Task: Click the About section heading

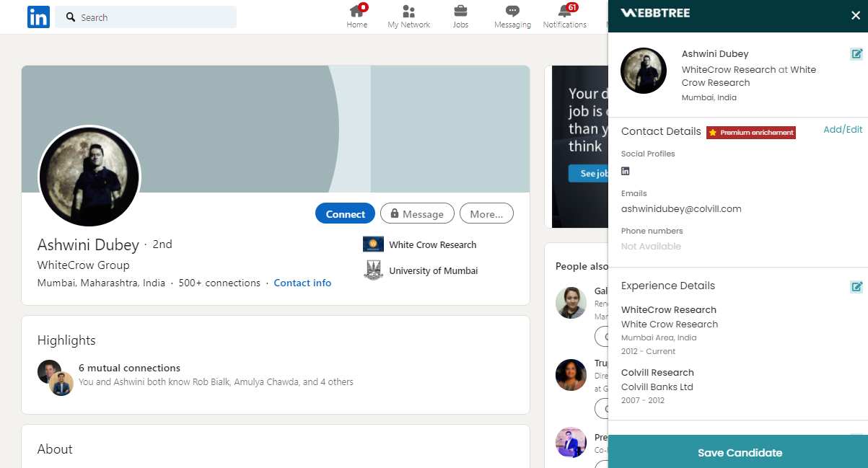Action: (x=55, y=449)
